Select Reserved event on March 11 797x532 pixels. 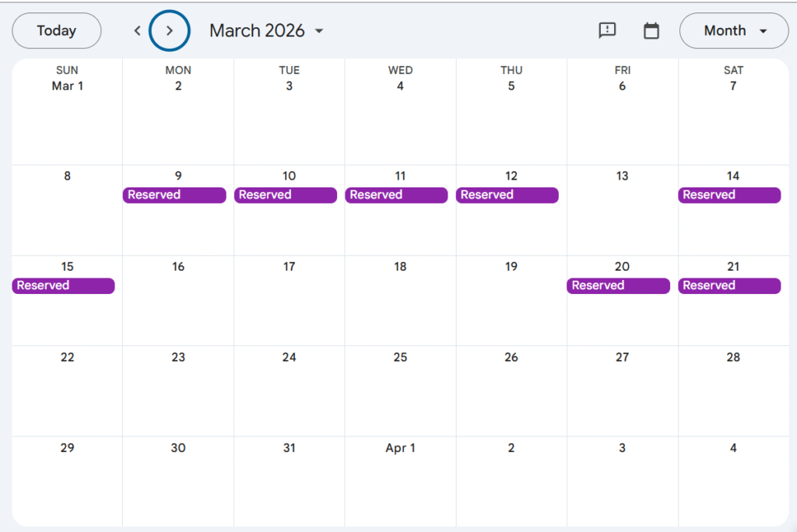click(396, 195)
